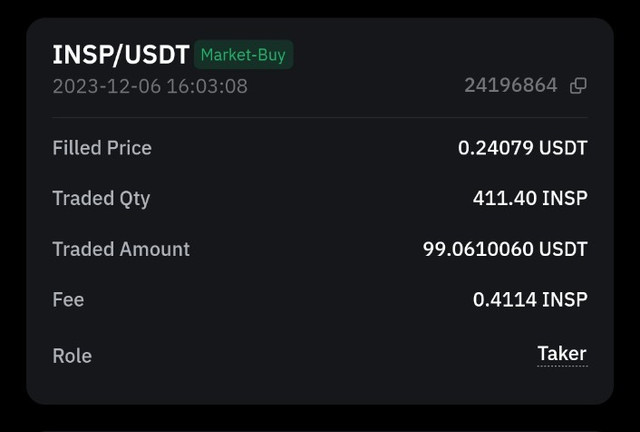Click the divider line under the order header
Image resolution: width=640 pixels, height=432 pixels.
tap(320, 118)
